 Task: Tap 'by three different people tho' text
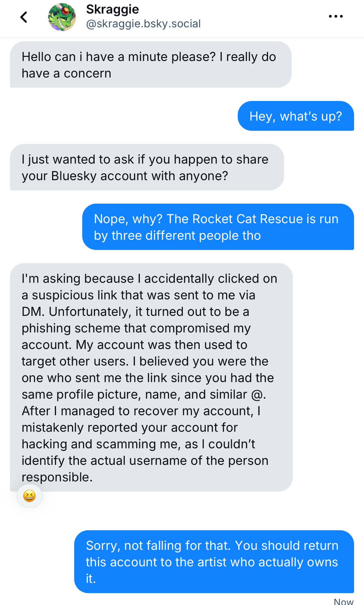tap(177, 236)
